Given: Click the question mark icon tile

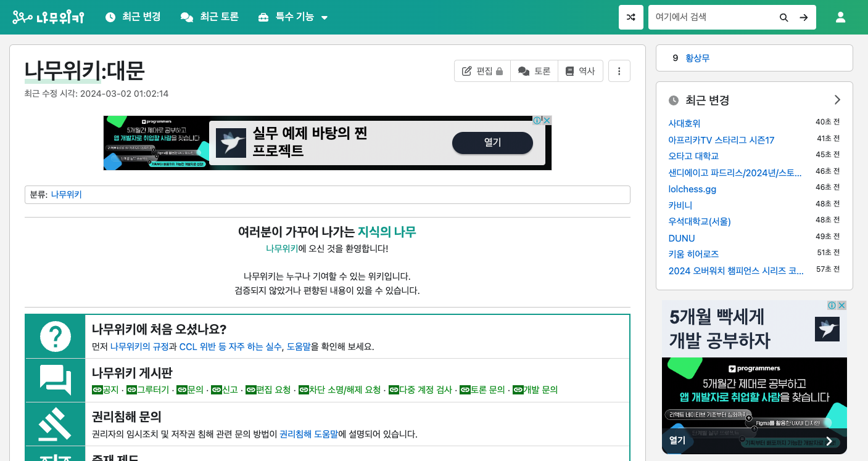Looking at the screenshot, I should pos(56,337).
